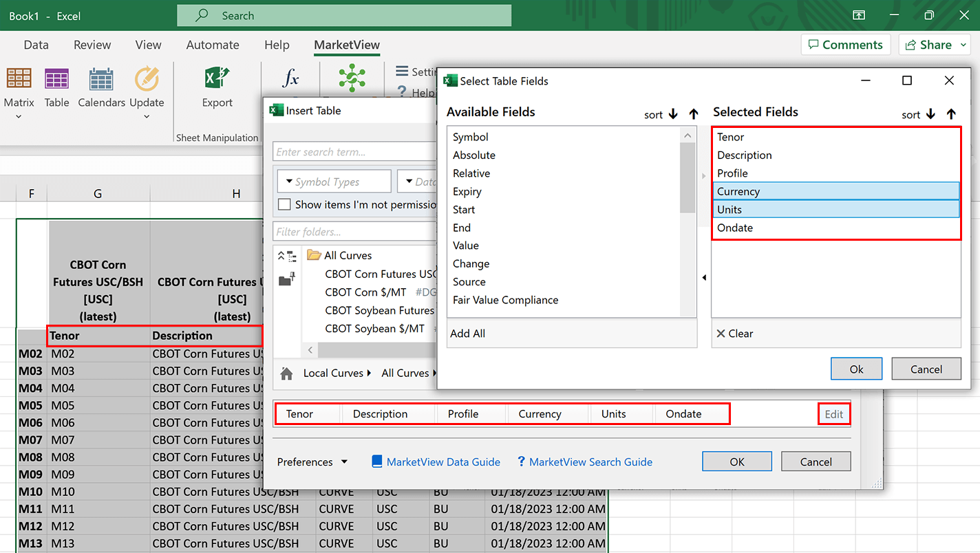The image size is (980, 553).
Task: Select Absolute in Available Fields
Action: (x=474, y=155)
